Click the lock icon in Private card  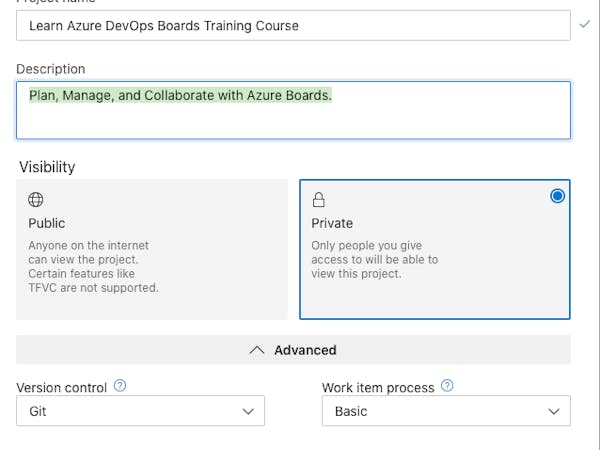(x=318, y=199)
